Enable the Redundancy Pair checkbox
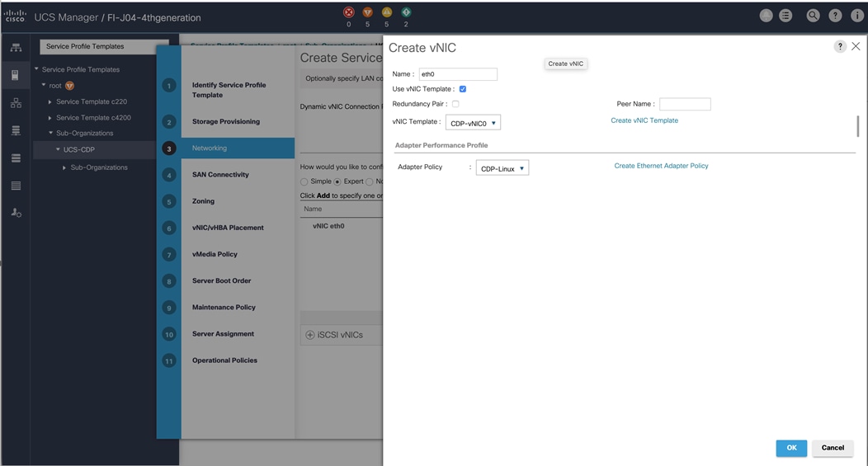The image size is (868, 466). (x=455, y=104)
